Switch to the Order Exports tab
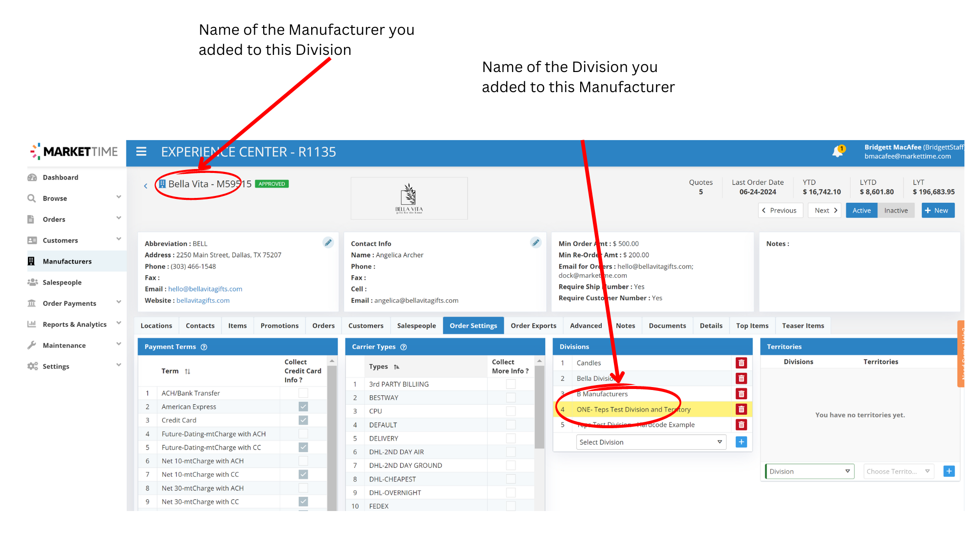980x535 pixels. (534, 326)
